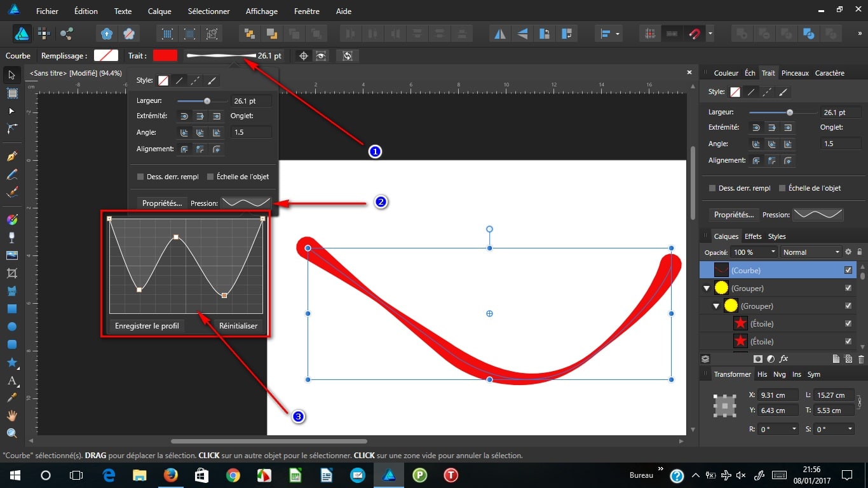Enable "Dess. derr. rempl" checkbox in right panel
Screen dimensions: 868x488
tap(712, 188)
